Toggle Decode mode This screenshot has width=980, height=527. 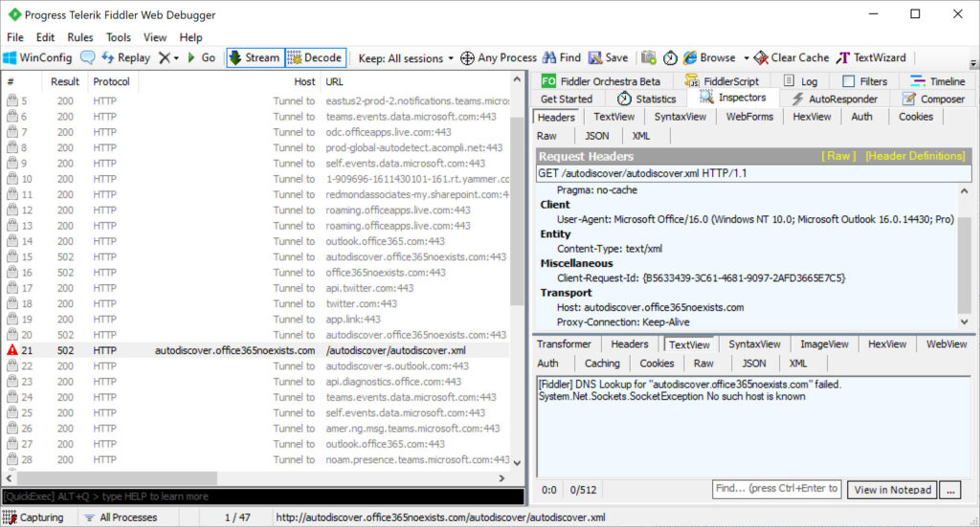click(x=316, y=58)
